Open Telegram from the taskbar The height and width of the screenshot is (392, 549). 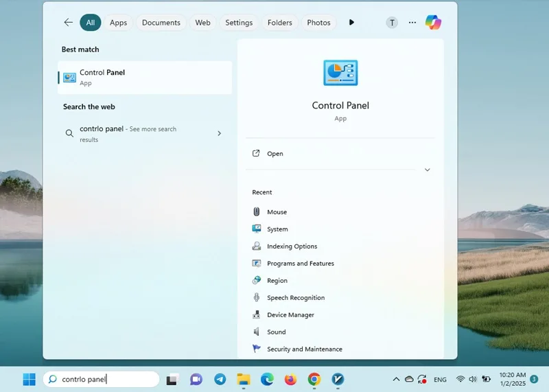[220, 379]
